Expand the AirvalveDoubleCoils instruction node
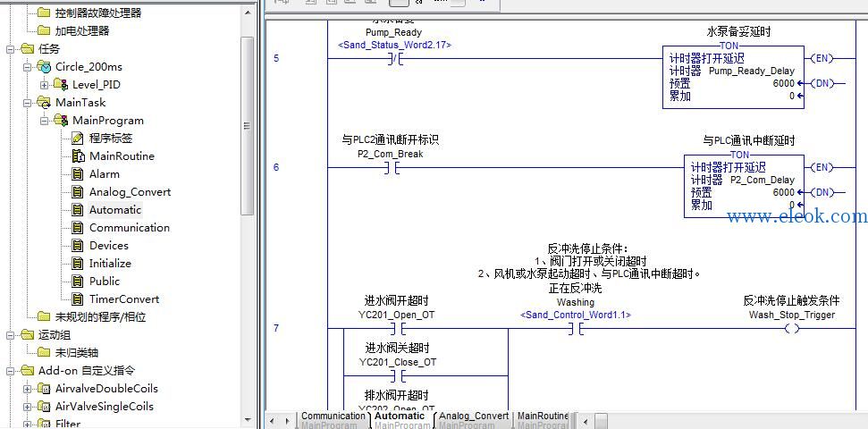This screenshot has width=868, height=429. 27,388
